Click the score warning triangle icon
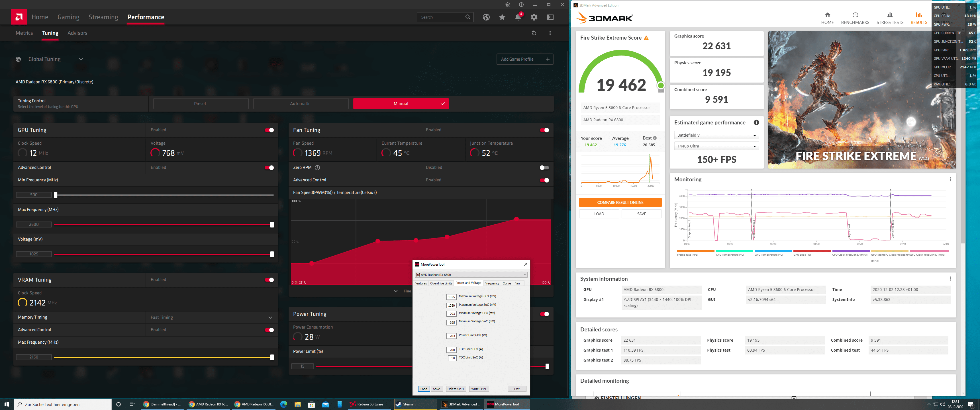The image size is (980, 410). click(646, 38)
